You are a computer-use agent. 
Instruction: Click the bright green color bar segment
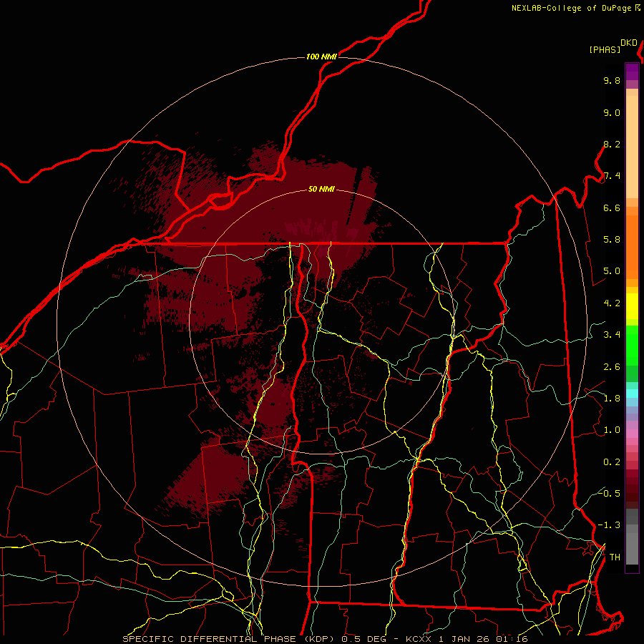click(x=632, y=345)
